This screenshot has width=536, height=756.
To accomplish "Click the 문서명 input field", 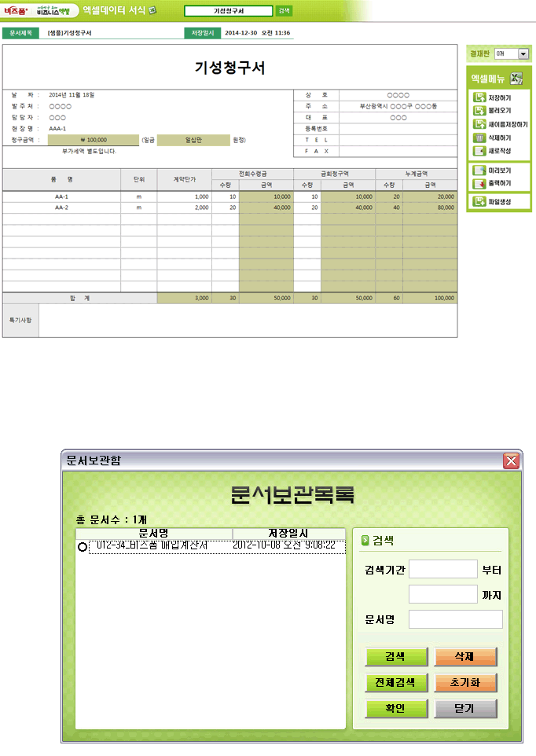I will [456, 619].
